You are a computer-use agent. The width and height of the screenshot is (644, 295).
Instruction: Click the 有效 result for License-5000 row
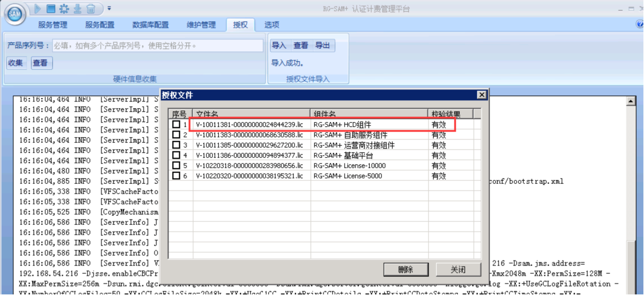click(439, 176)
